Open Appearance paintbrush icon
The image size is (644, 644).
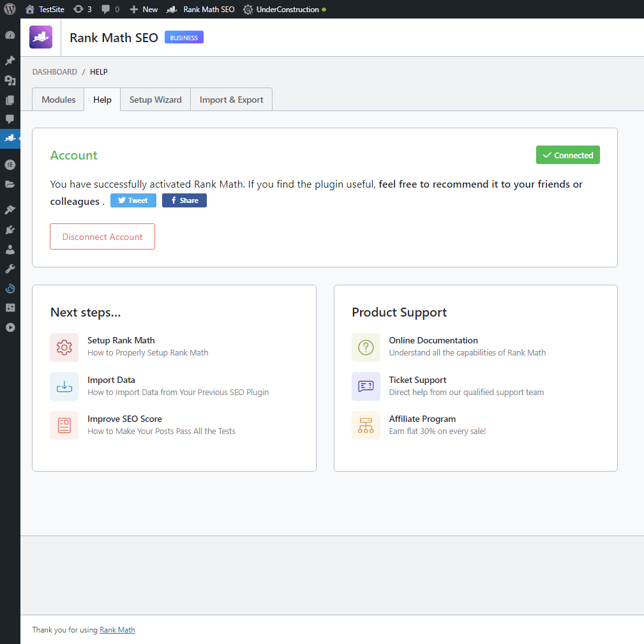click(x=10, y=210)
